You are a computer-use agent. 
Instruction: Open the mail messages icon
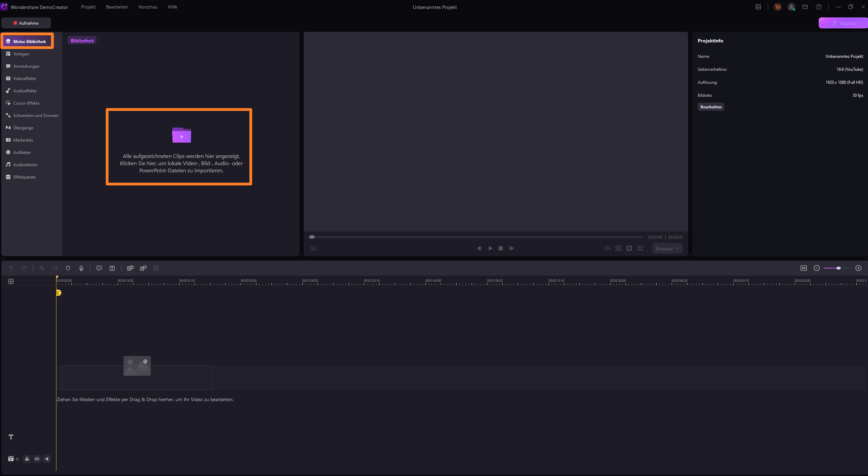[805, 7]
